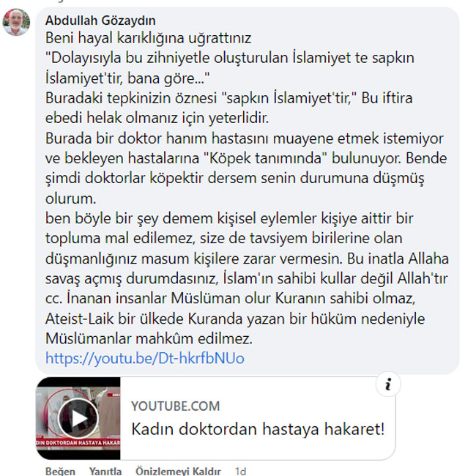
Task: Click the 1d comment timestamp
Action: tap(240, 471)
